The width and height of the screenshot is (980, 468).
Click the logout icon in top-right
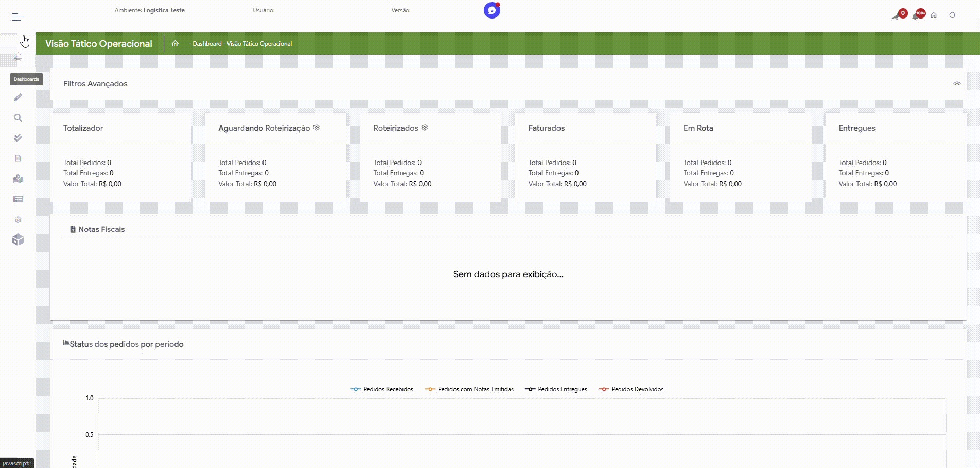point(952,15)
